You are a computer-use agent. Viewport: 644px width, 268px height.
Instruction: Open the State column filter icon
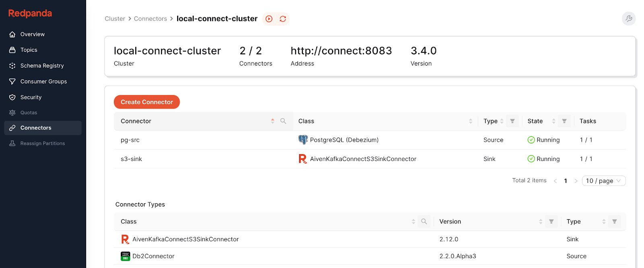click(564, 121)
